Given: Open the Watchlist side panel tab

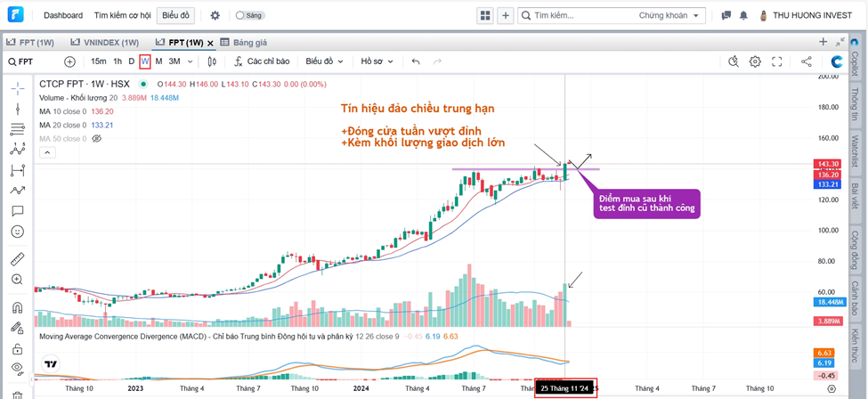Looking at the screenshot, I should point(855,151).
